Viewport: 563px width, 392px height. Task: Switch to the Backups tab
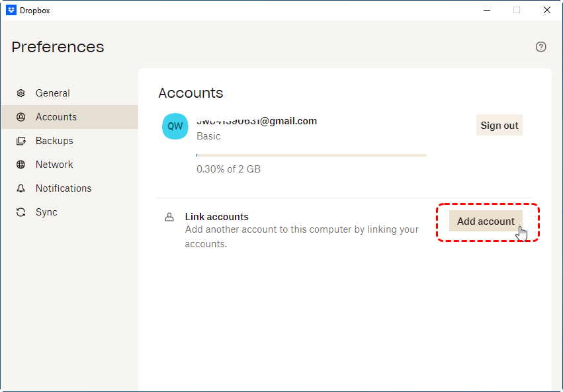coord(54,141)
